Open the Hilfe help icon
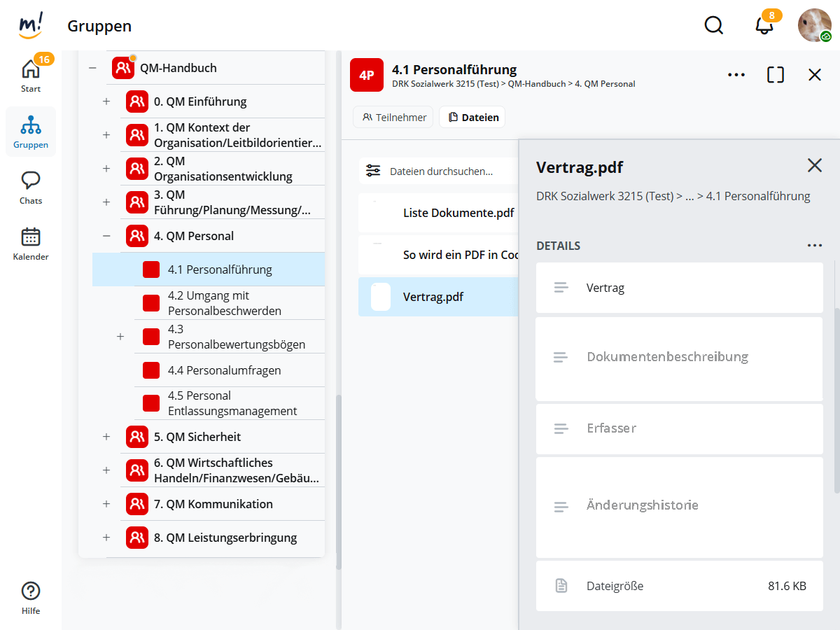Image resolution: width=840 pixels, height=630 pixels. [x=31, y=597]
